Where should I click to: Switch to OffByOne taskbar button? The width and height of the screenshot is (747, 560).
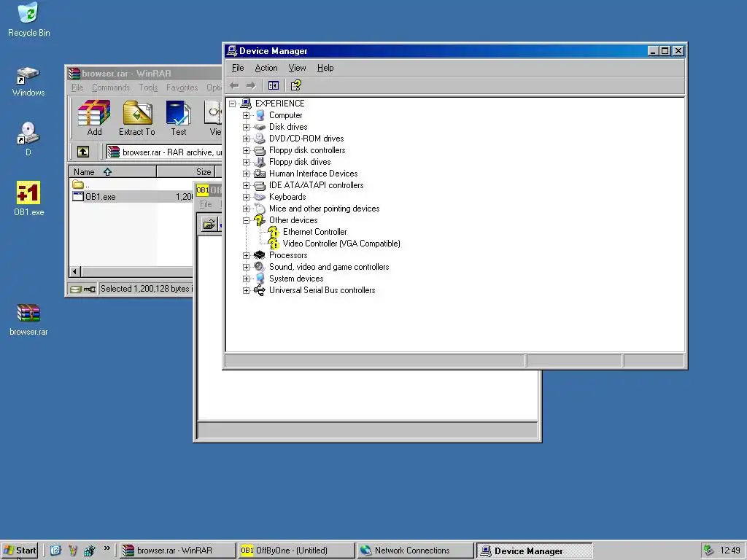296,551
